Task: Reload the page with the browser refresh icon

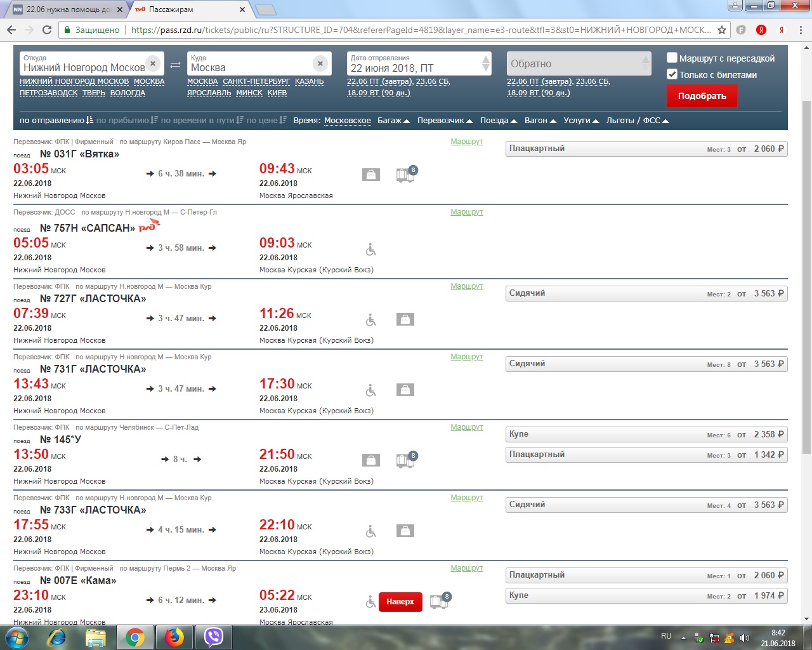Action: tap(46, 30)
